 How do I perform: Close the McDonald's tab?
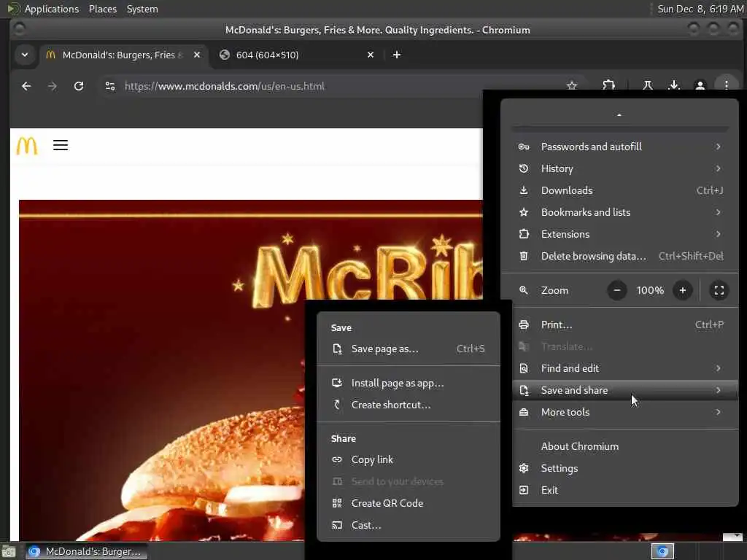(x=197, y=55)
